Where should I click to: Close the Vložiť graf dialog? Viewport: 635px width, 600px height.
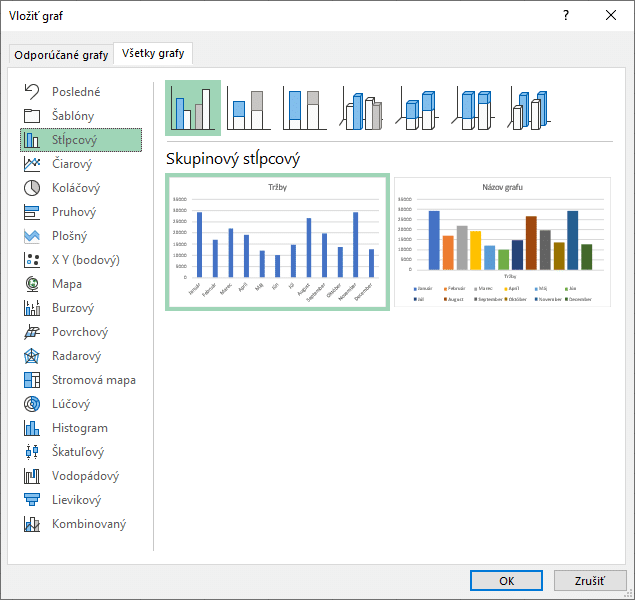pos(611,15)
